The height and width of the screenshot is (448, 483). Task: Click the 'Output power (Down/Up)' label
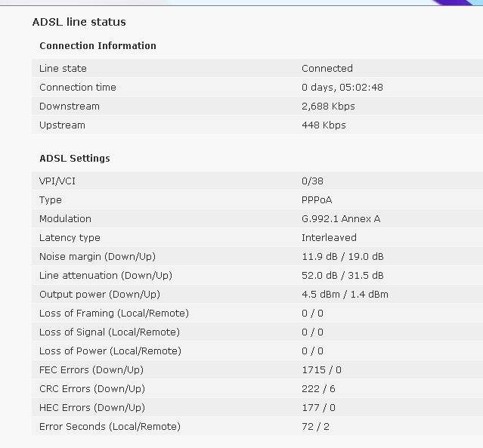[100, 295]
